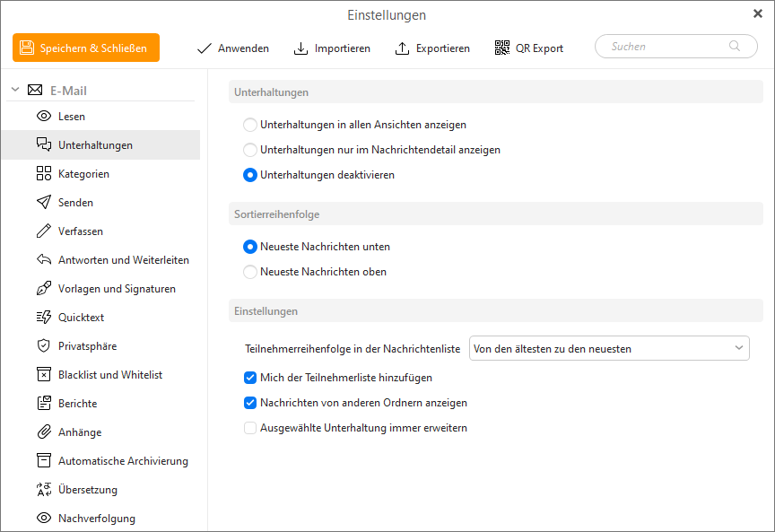Click into the Suchen search field

coord(667,47)
